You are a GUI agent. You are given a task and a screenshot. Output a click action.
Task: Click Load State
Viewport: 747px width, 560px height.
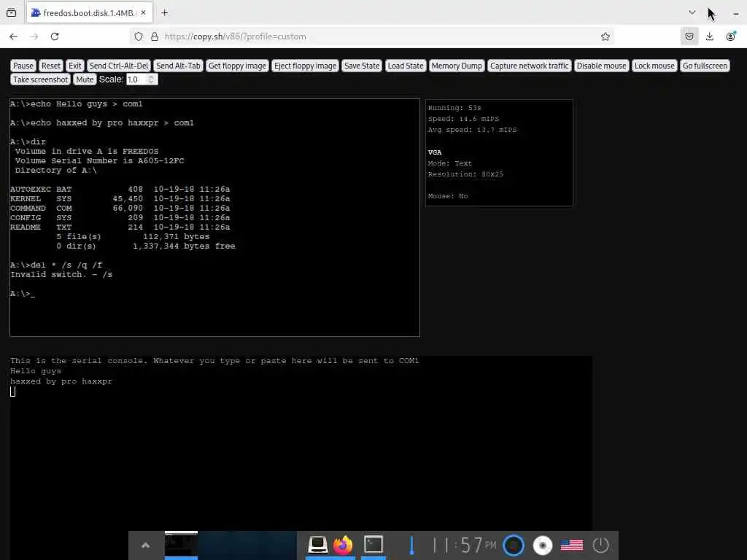406,66
